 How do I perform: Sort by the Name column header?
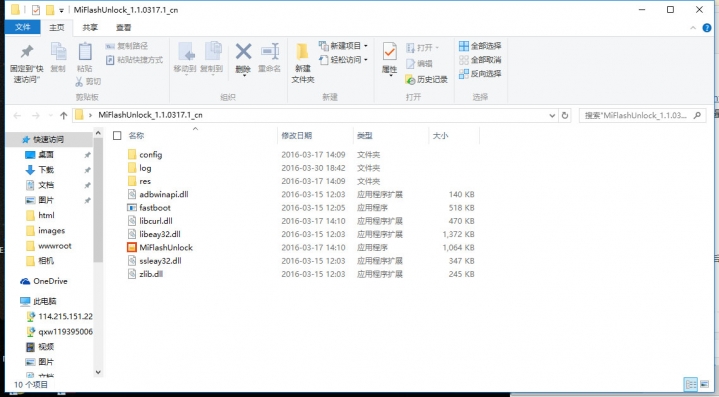click(x=136, y=136)
